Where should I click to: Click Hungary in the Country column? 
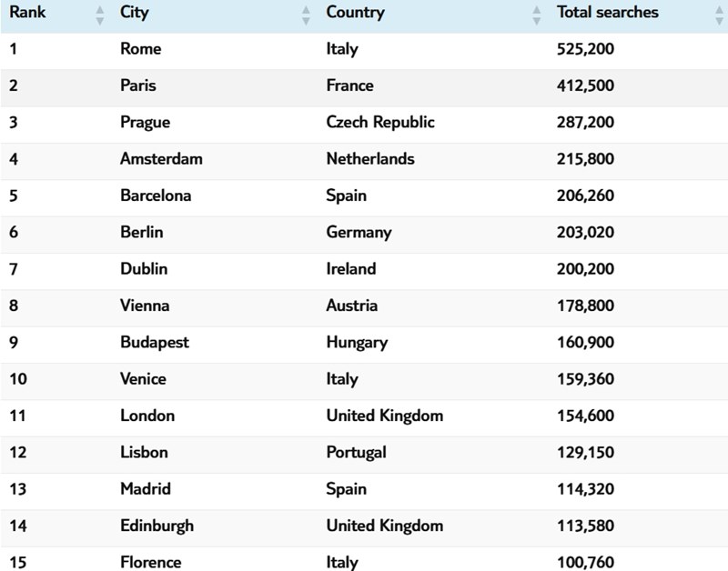pyautogui.click(x=357, y=343)
